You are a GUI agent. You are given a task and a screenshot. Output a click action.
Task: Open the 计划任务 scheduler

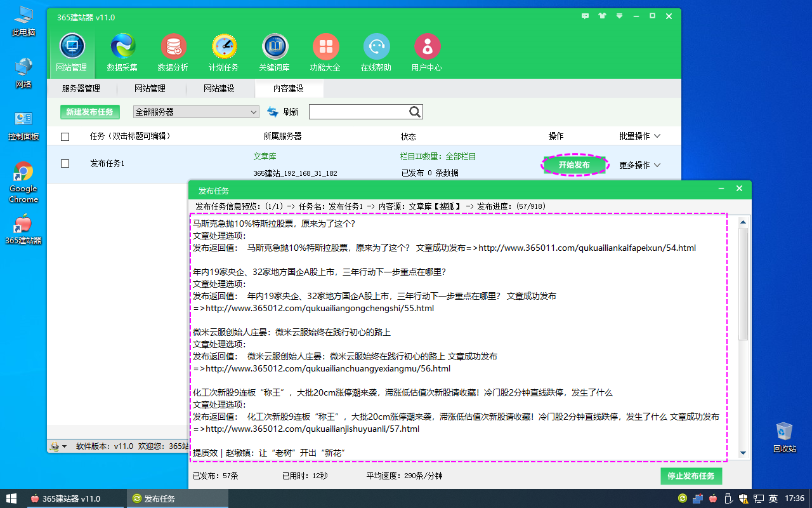coord(224,53)
